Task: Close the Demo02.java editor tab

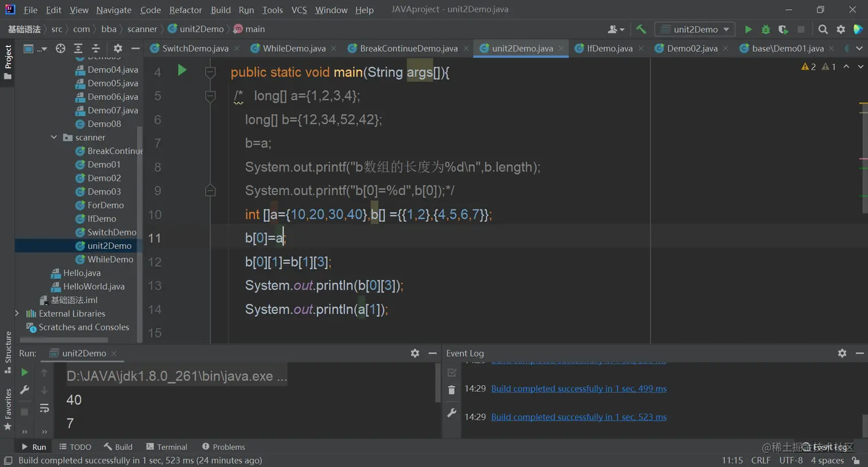Action: point(726,49)
